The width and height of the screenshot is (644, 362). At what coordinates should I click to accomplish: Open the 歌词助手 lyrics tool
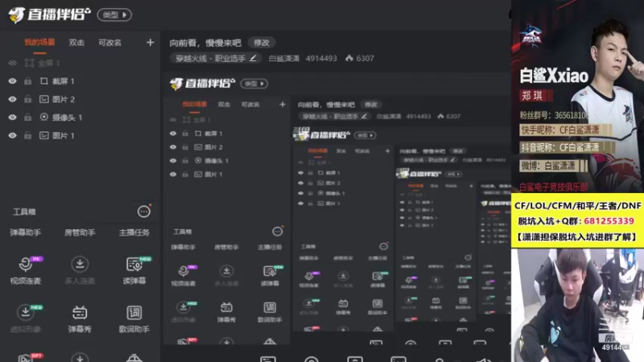point(134,319)
